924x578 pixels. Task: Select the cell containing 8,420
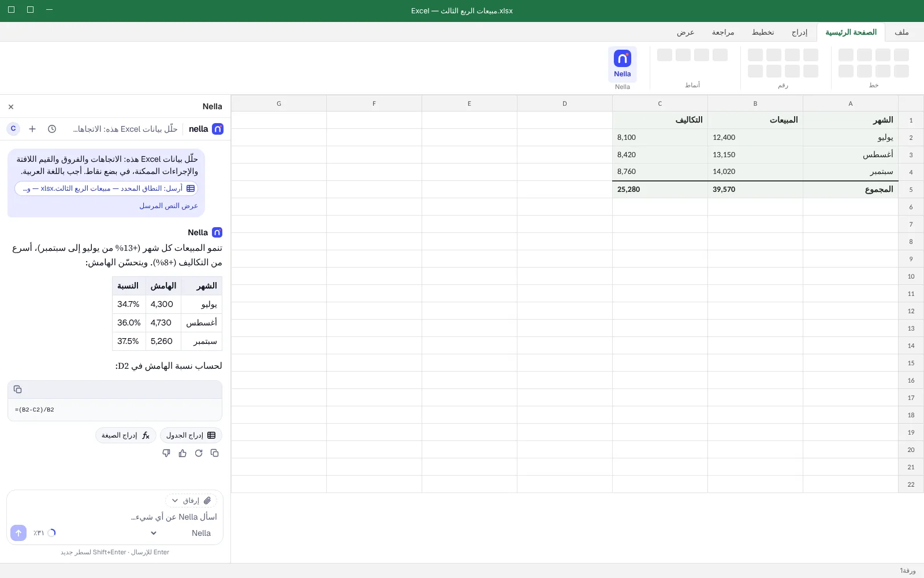point(660,155)
